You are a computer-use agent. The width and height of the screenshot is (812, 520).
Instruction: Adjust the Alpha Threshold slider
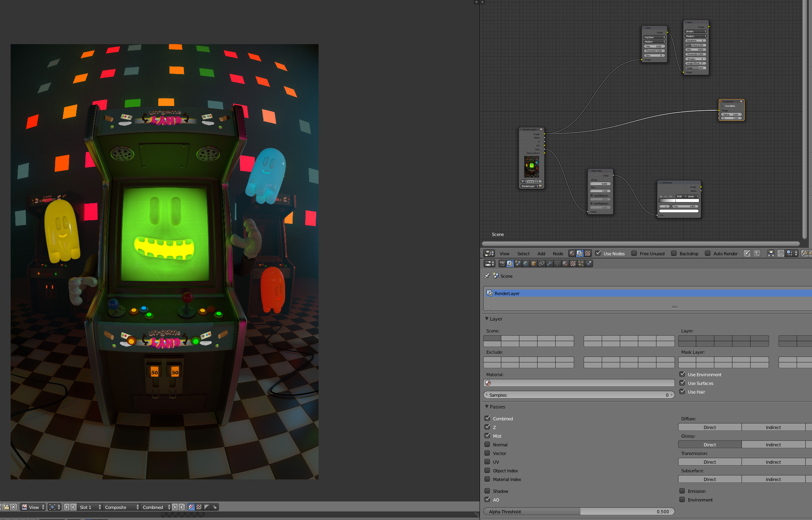pos(579,511)
